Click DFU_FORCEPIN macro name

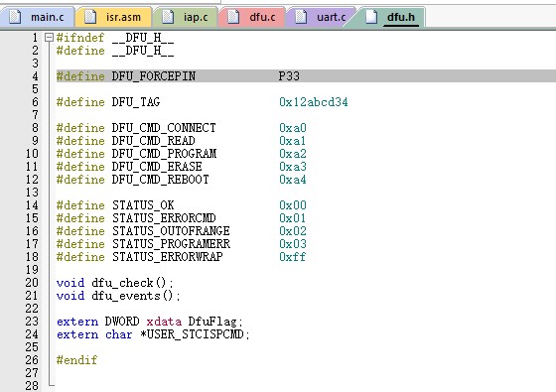click(x=154, y=76)
